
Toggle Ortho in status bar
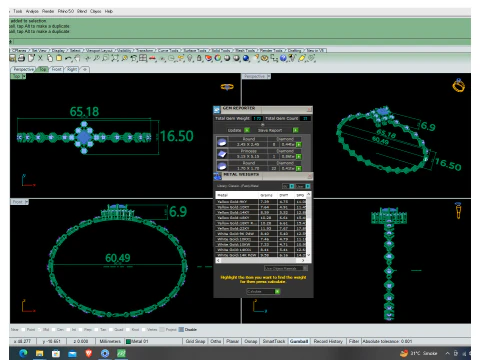pyautogui.click(x=216, y=341)
